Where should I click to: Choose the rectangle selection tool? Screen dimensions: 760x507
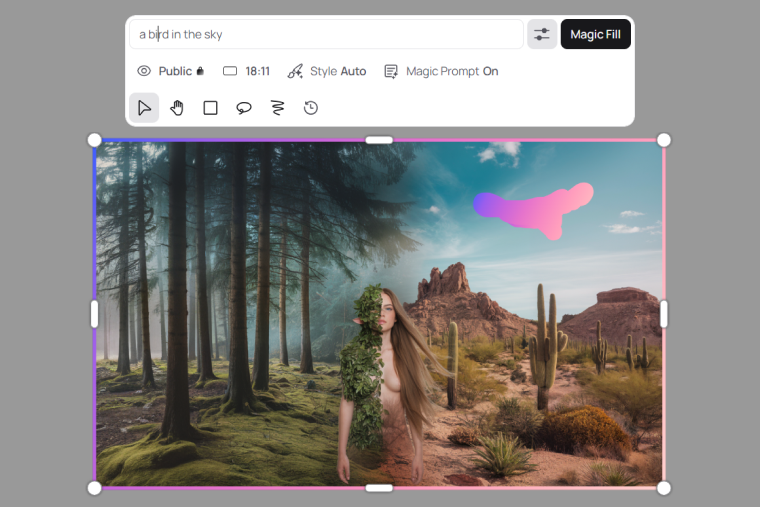[210, 108]
